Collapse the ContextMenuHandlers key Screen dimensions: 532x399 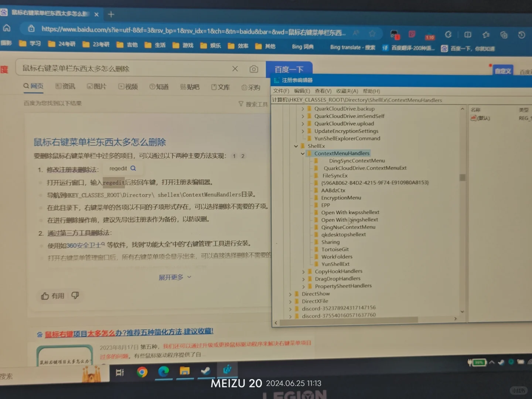303,153
